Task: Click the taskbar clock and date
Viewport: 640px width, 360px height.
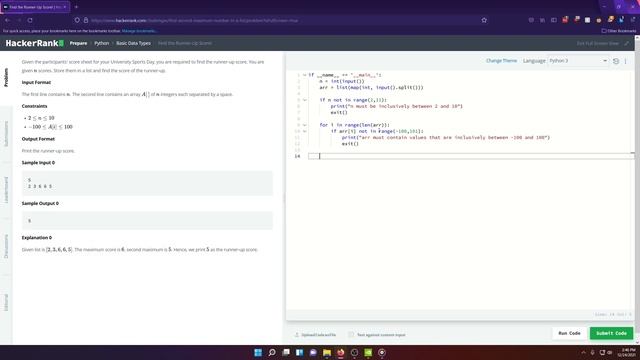Action: [628, 352]
